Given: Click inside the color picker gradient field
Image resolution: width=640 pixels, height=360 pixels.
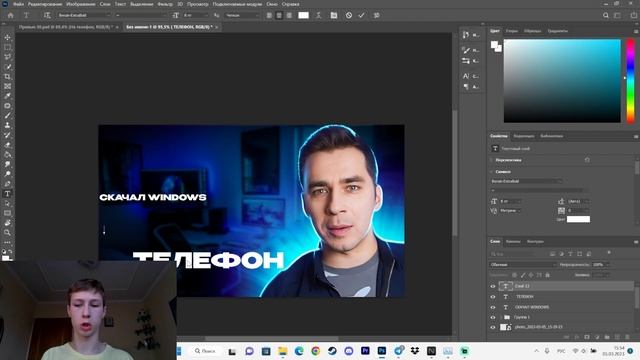Looking at the screenshot, I should pos(562,81).
